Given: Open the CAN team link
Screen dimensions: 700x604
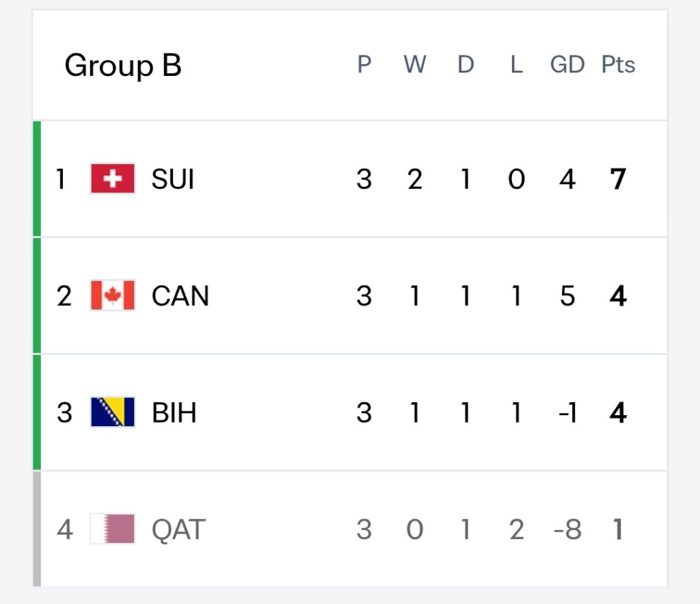Looking at the screenshot, I should tap(180, 296).
